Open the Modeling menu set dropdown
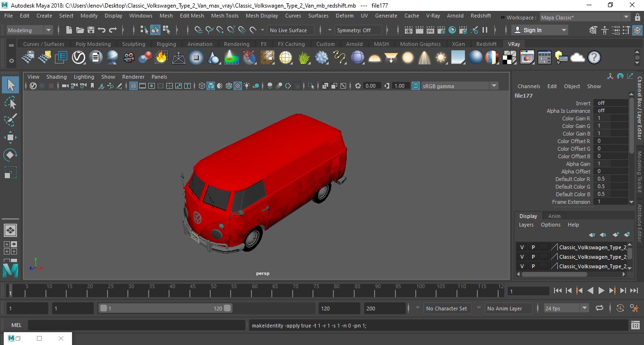Viewport: 644px width, 345px height. coord(29,30)
